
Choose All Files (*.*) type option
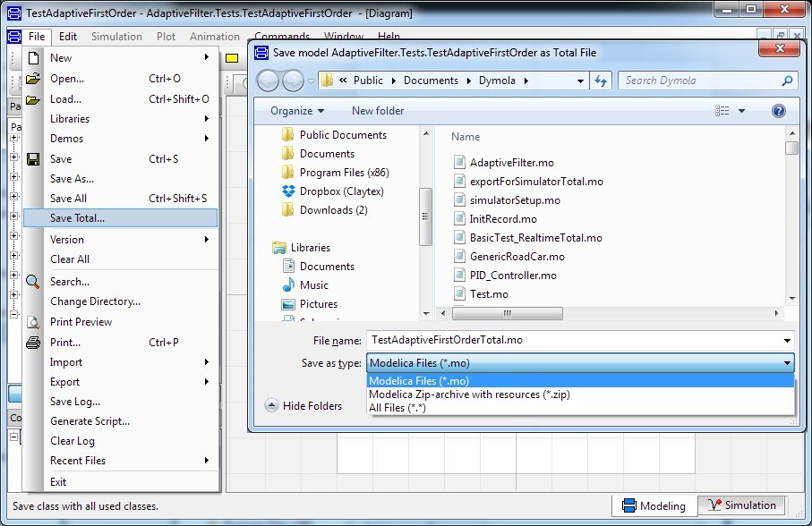coord(580,408)
